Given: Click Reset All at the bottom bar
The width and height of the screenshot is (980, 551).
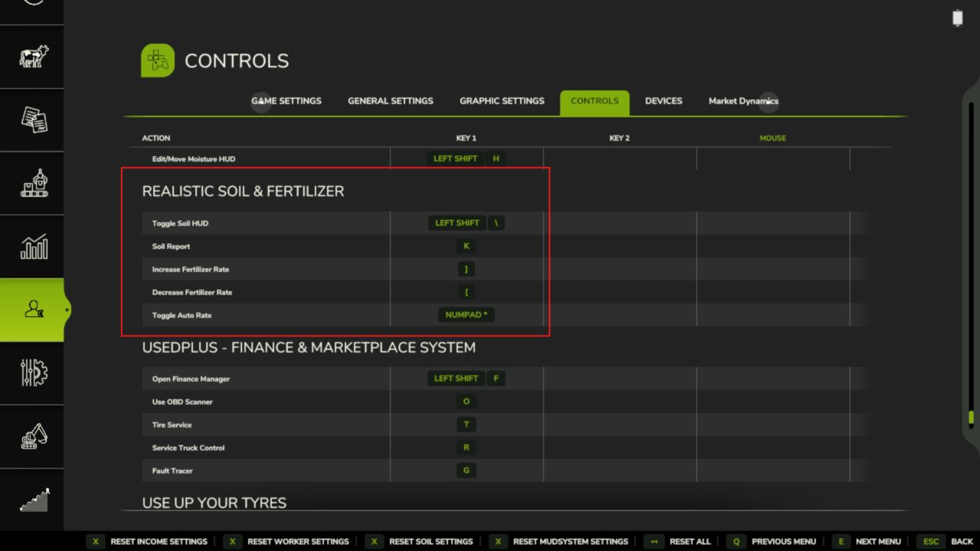Looking at the screenshot, I should pyautogui.click(x=679, y=541).
